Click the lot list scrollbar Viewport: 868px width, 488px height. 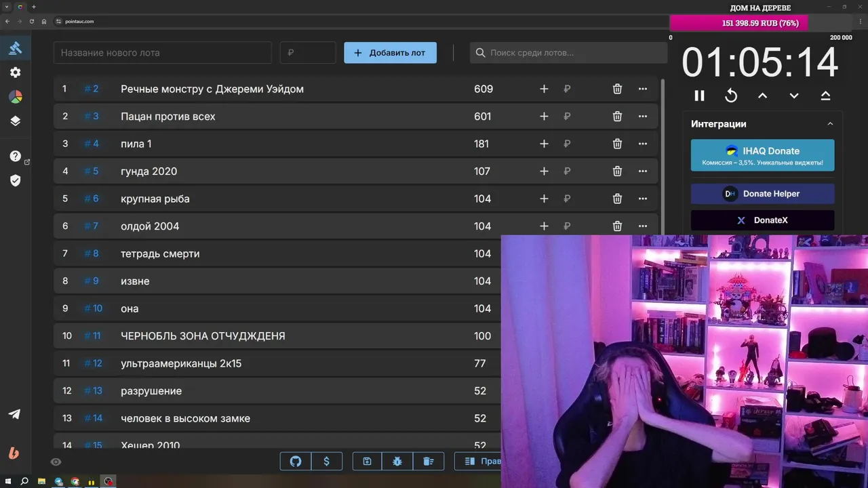(663, 156)
